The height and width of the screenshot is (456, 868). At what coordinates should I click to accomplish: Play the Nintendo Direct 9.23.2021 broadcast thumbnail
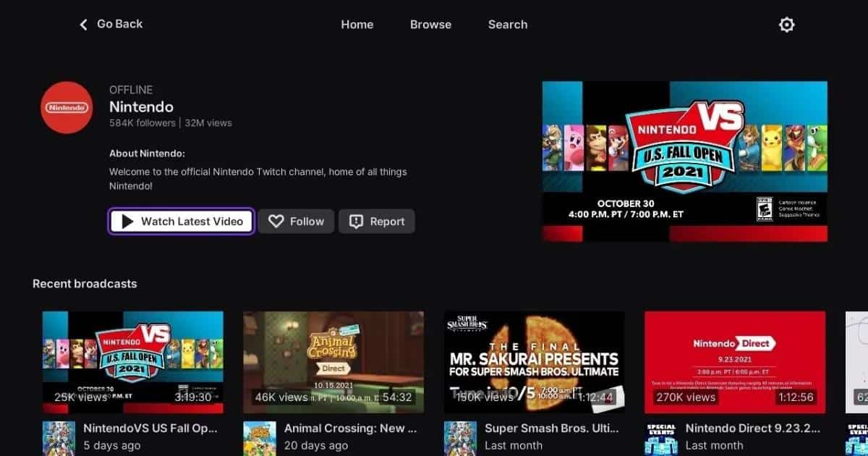(735, 362)
